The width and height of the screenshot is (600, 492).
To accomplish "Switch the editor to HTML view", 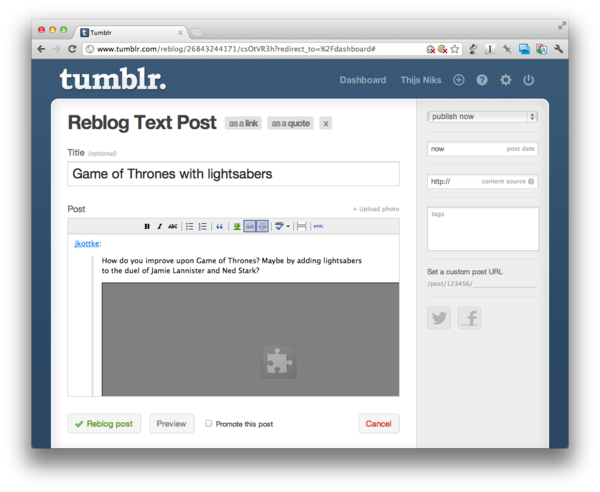I will tap(318, 226).
